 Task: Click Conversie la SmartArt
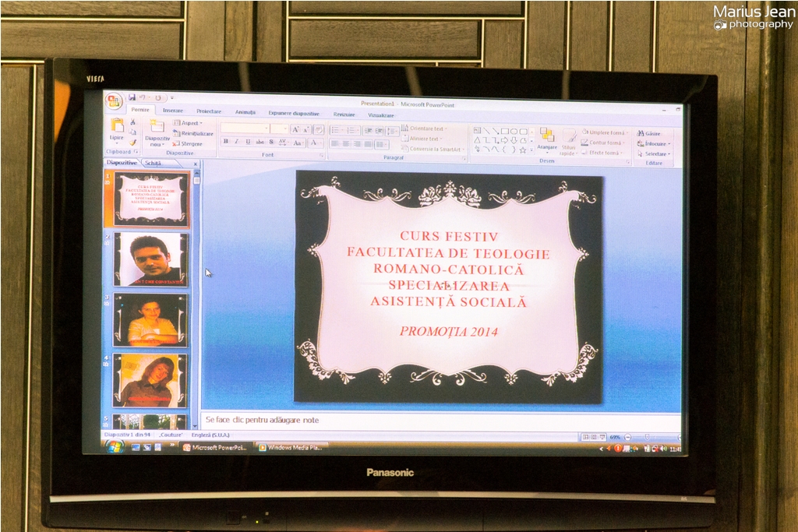(433, 149)
